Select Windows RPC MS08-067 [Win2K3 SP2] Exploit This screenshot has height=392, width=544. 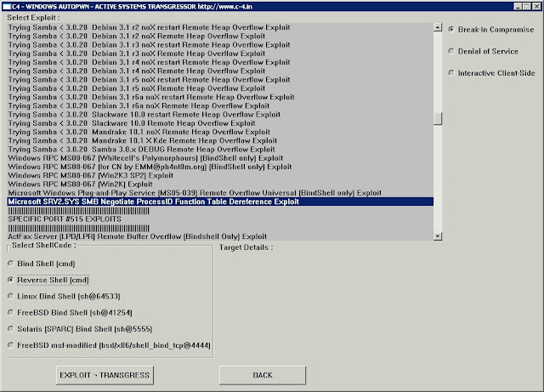[220, 176]
